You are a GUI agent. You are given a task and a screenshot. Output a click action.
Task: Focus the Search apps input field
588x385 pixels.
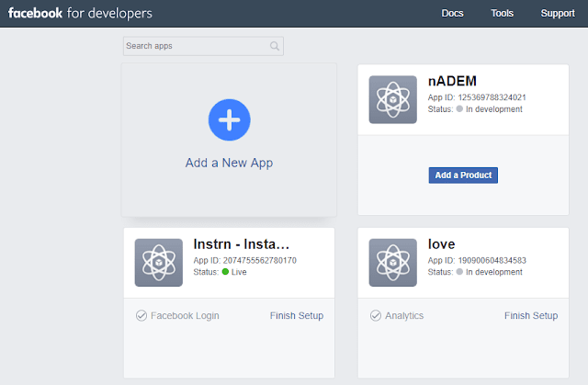196,46
